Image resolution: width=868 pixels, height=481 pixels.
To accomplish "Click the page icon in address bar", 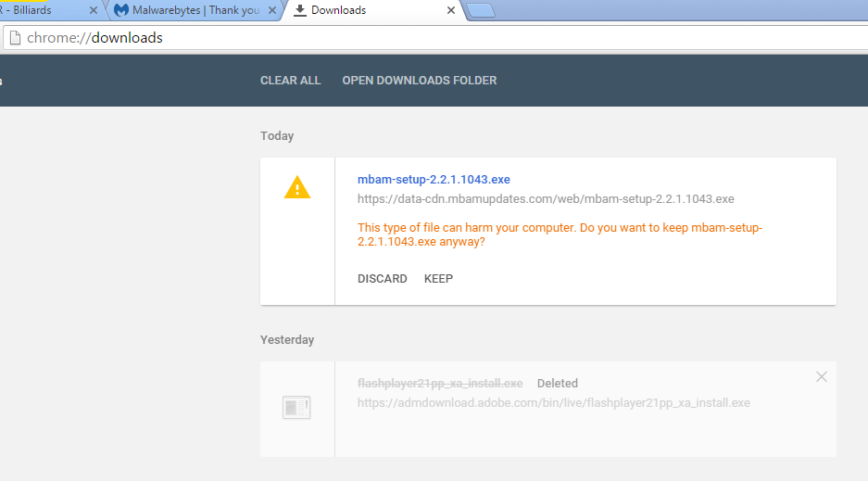I will [16, 38].
